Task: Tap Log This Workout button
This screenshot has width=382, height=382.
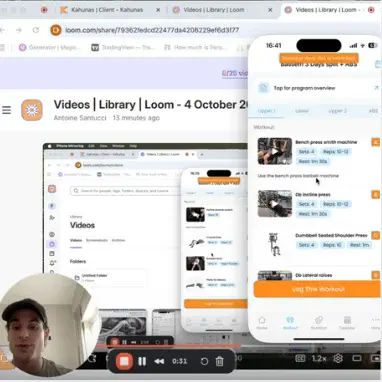Action: [317, 289]
